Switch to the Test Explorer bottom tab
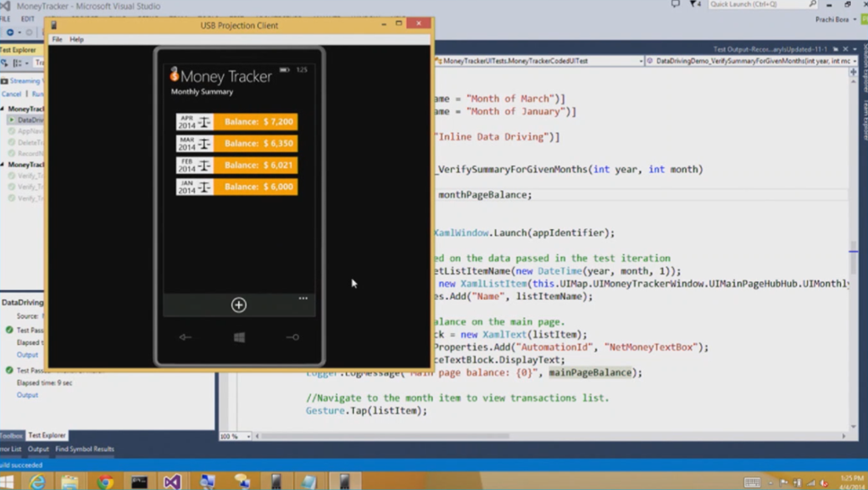 click(x=47, y=435)
